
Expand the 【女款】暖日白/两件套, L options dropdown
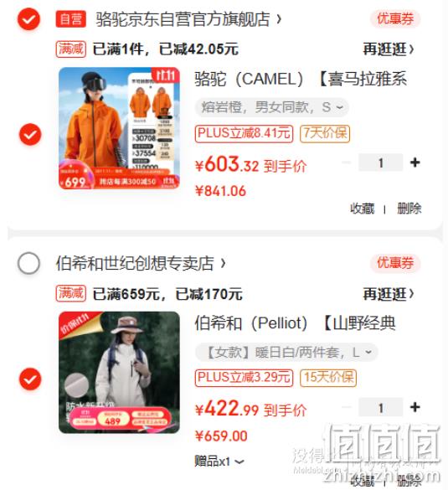click(x=286, y=352)
